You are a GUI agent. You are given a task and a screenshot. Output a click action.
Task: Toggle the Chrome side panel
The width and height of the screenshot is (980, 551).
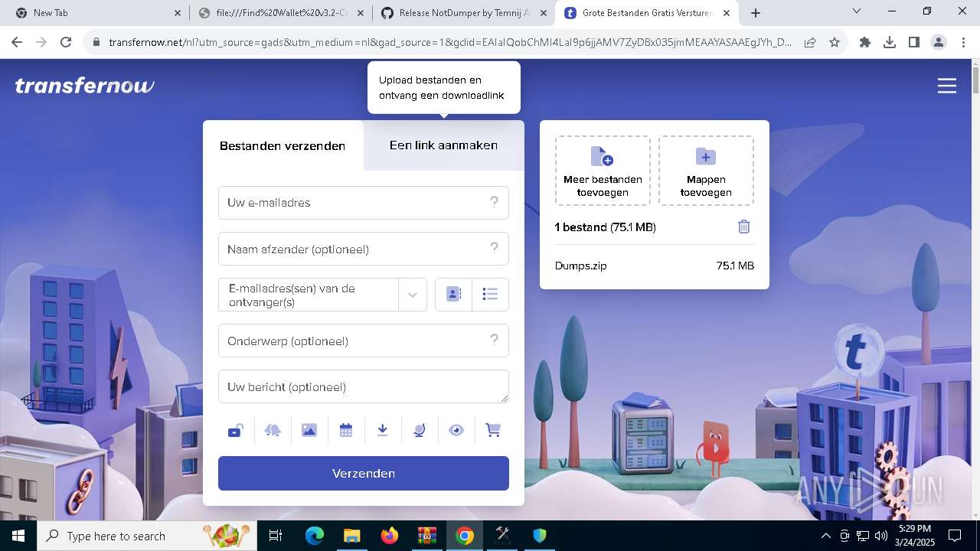click(914, 42)
